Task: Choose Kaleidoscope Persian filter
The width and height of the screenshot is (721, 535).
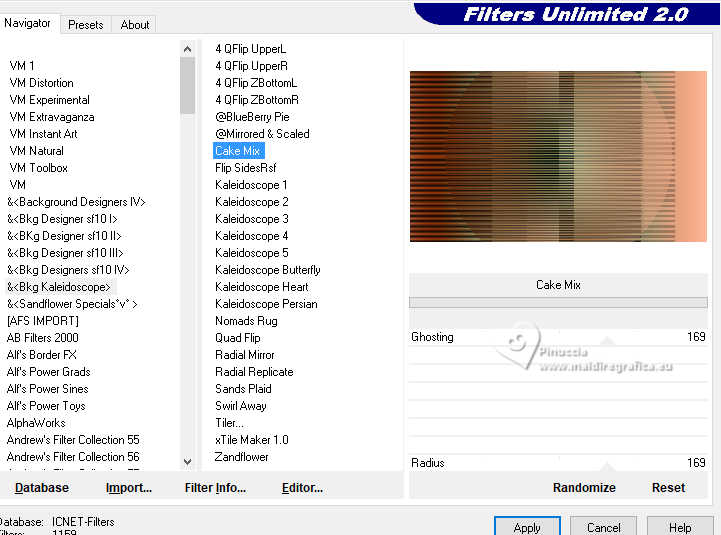Action: [266, 304]
